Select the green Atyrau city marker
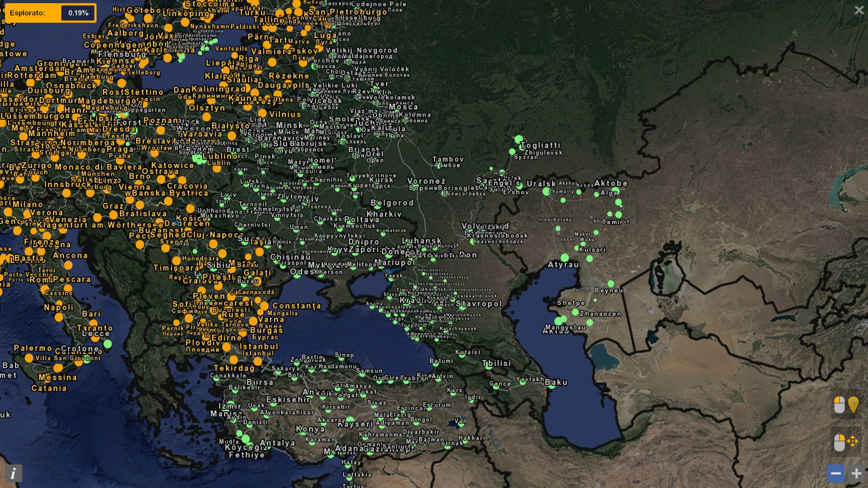Screen dimensions: 868x488 pyautogui.click(x=564, y=258)
